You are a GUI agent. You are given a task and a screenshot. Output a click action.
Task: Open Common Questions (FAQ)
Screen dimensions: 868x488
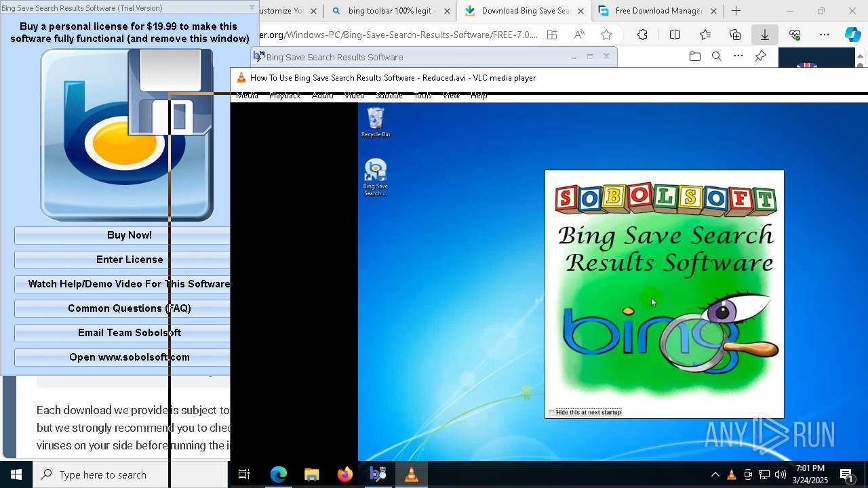coord(129,308)
